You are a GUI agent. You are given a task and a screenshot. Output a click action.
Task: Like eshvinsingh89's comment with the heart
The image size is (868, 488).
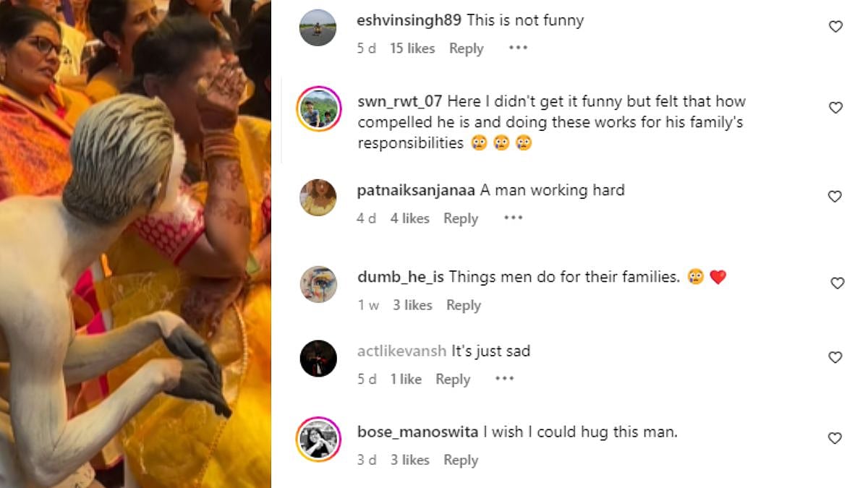pos(835,27)
